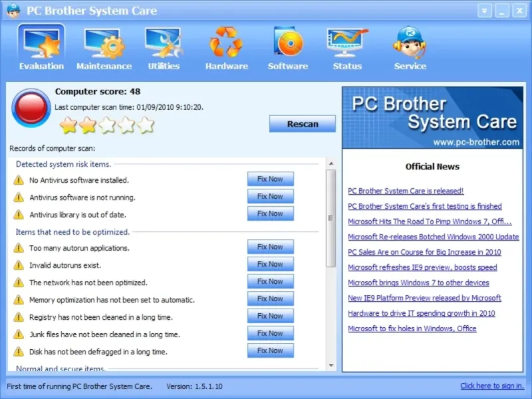The width and height of the screenshot is (532, 399).
Task: Switch to the Utilities tab label
Action: pos(164,66)
